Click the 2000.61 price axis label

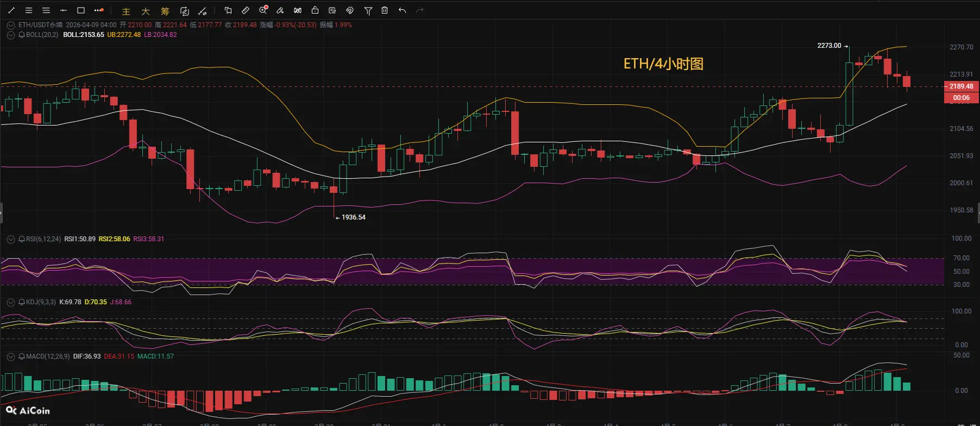[x=961, y=183]
